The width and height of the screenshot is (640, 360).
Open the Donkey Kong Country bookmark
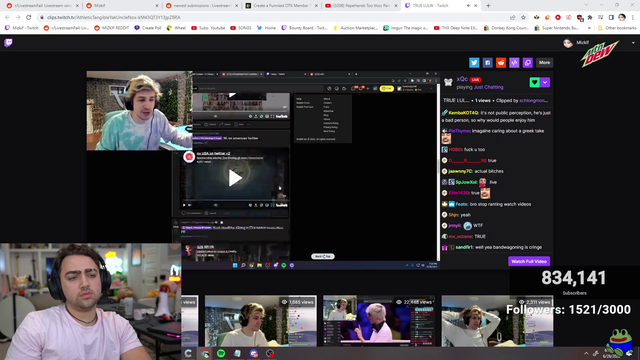[x=507, y=28]
